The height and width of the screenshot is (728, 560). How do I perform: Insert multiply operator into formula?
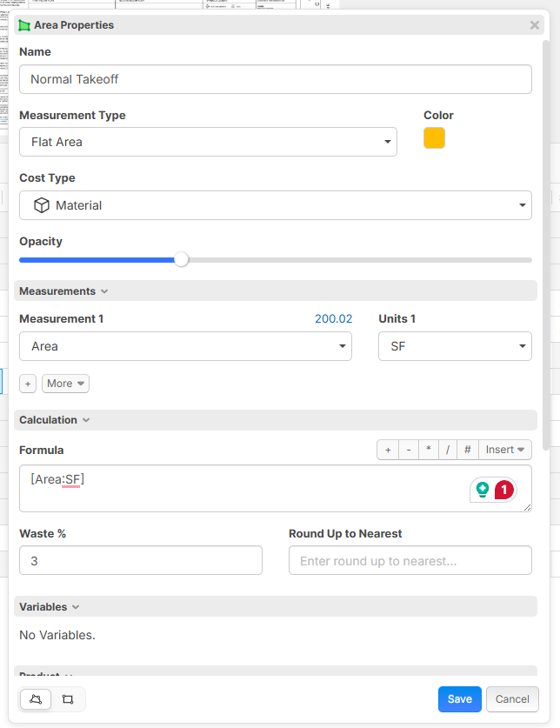pyautogui.click(x=428, y=450)
